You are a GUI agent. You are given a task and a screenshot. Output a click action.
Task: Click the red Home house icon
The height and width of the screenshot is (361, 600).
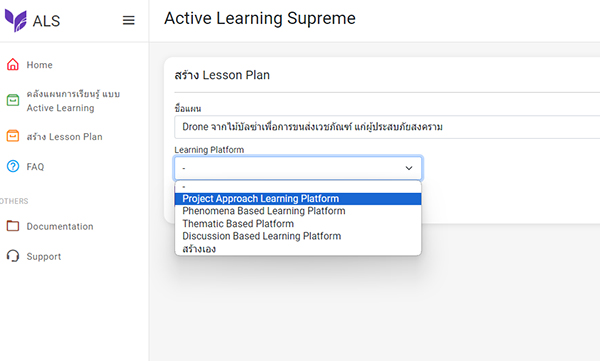pos(13,64)
